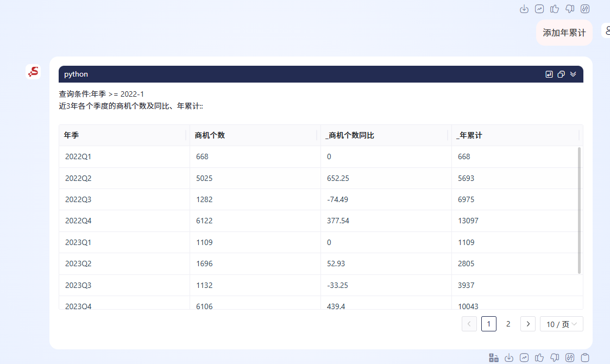Click the table's vertical scrollbar

point(579,210)
